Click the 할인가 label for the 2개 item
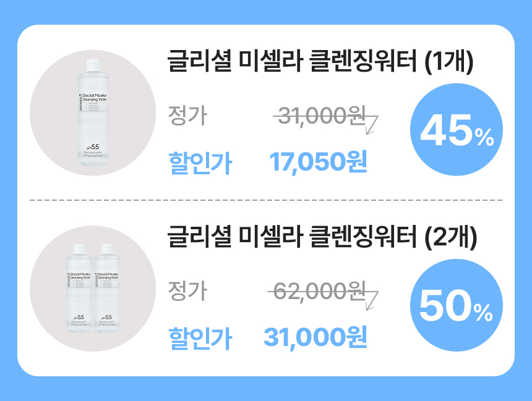 [x=199, y=338]
